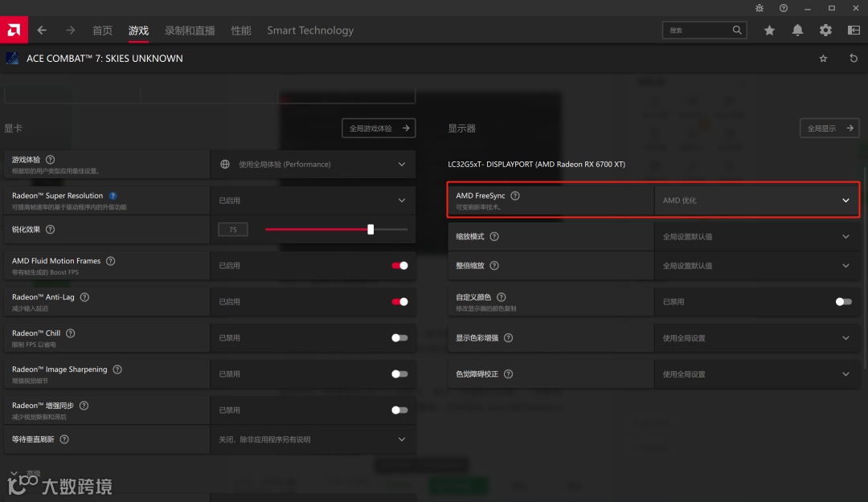Open help for 缩放模式

click(494, 236)
